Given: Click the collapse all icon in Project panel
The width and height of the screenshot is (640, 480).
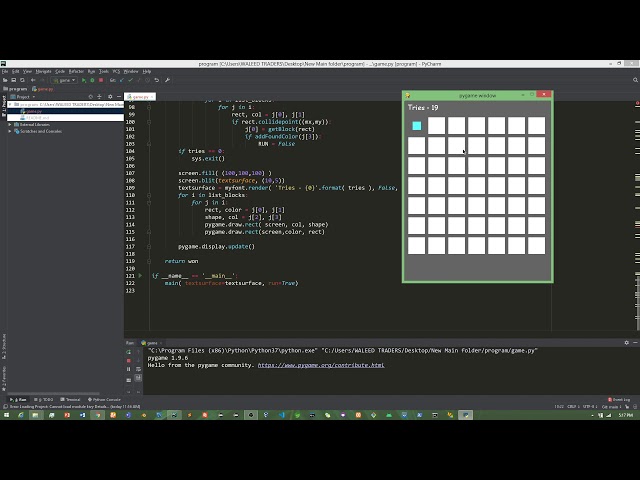Looking at the screenshot, I should [99, 97].
